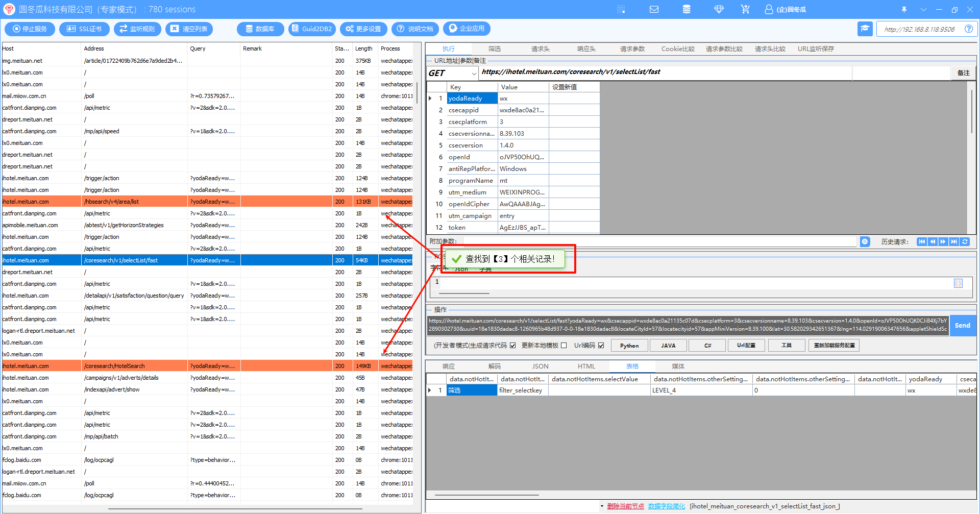Click the 数据字段简化 link
This screenshot has height=514, width=980.
point(666,506)
